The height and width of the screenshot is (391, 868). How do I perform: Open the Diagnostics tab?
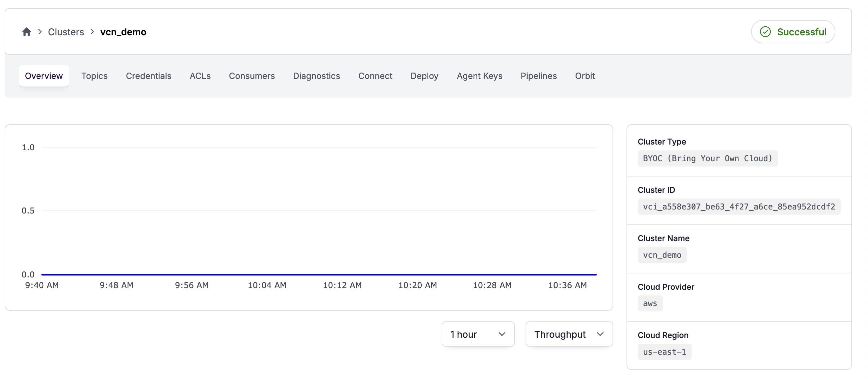point(316,76)
